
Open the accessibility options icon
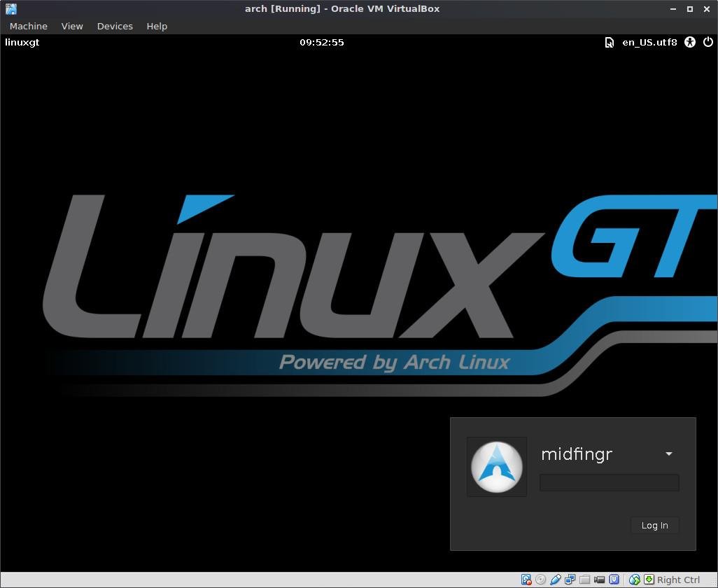pyautogui.click(x=689, y=42)
